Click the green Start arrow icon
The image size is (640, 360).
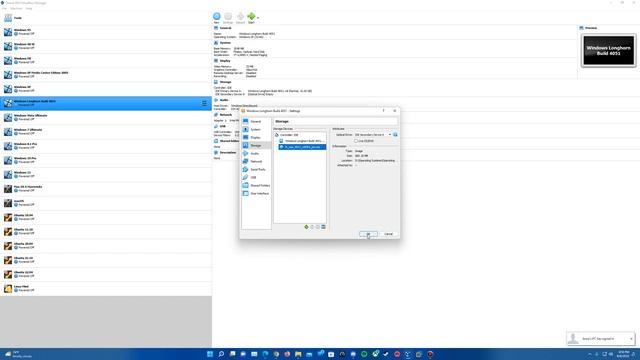tap(251, 16)
